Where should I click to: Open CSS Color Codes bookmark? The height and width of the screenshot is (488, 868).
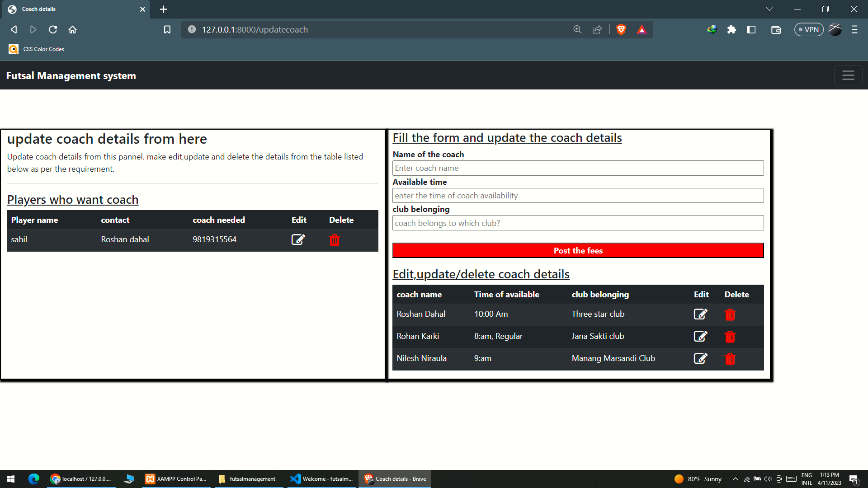tap(36, 49)
